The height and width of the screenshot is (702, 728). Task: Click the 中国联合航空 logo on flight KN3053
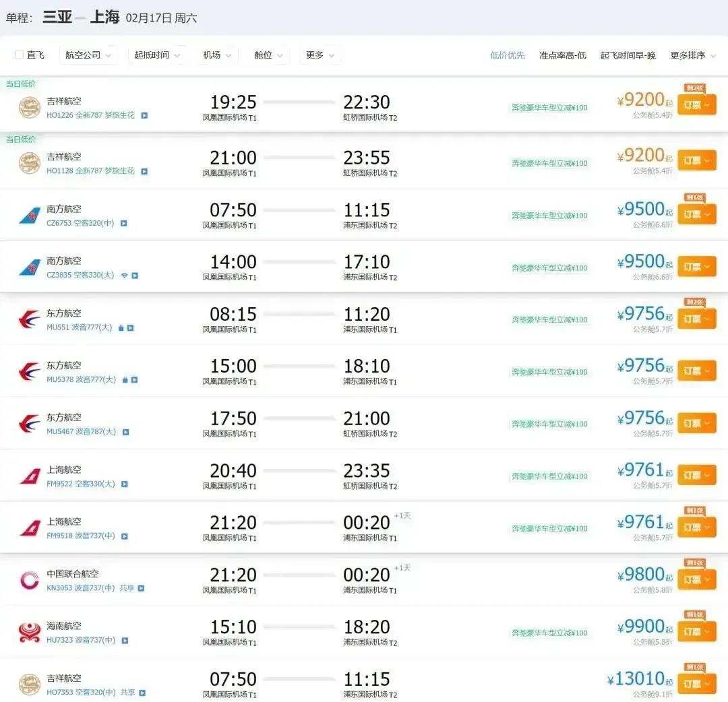pos(29,581)
